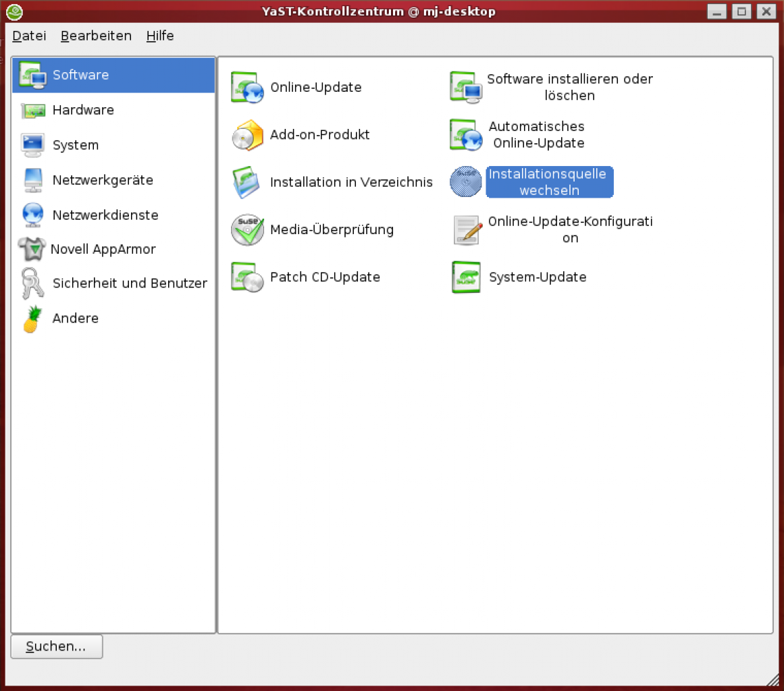Click the Sicherheit und Benutzer keys icon
This screenshot has width=784, height=691.
pyautogui.click(x=32, y=283)
